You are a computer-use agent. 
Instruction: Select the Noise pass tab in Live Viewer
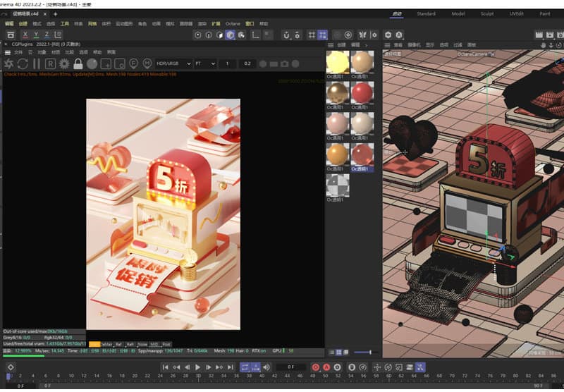pyautogui.click(x=142, y=344)
